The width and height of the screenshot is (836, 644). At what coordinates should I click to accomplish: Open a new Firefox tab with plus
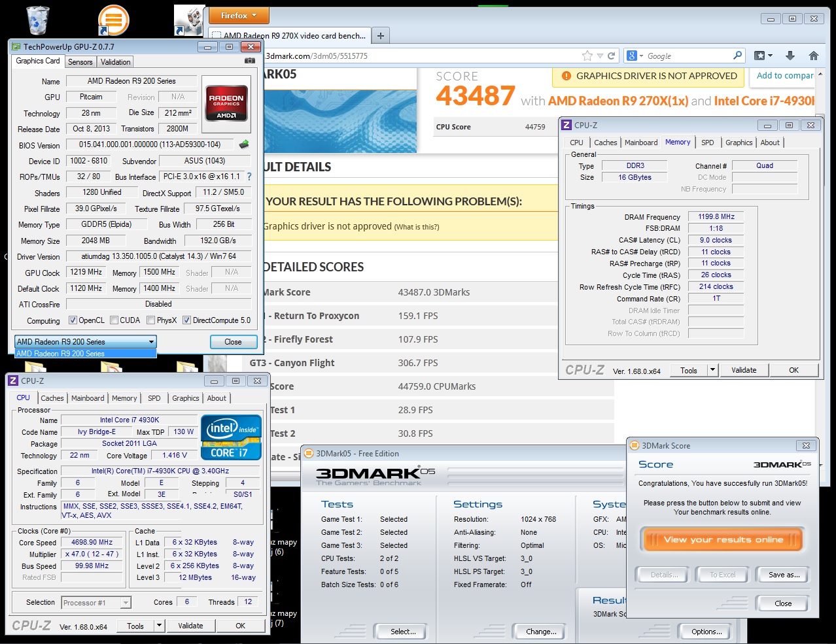coord(380,35)
